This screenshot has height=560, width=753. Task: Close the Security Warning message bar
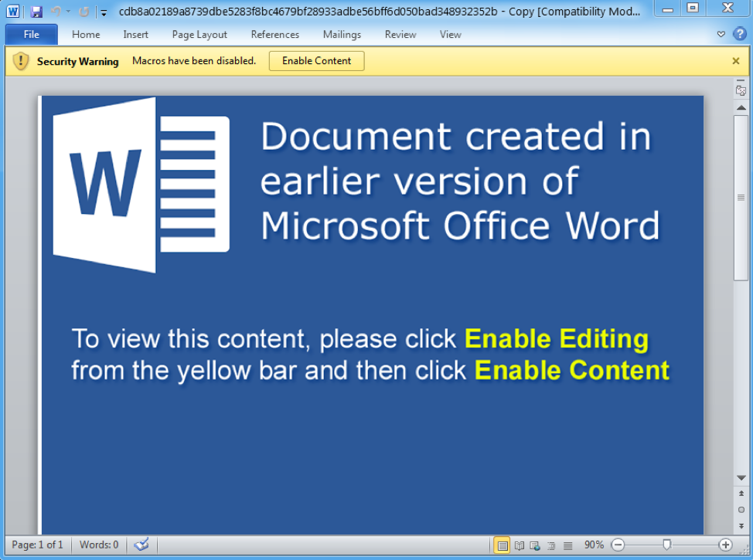tap(736, 61)
